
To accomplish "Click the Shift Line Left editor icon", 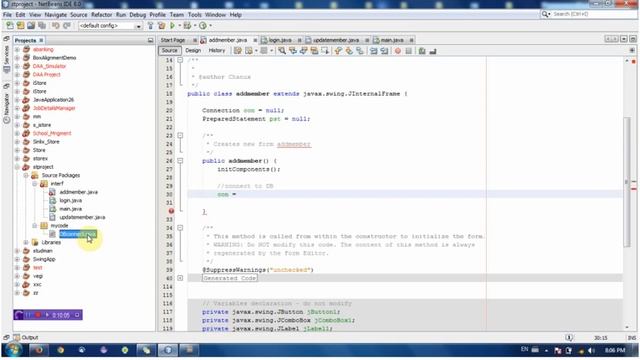I will click(373, 51).
